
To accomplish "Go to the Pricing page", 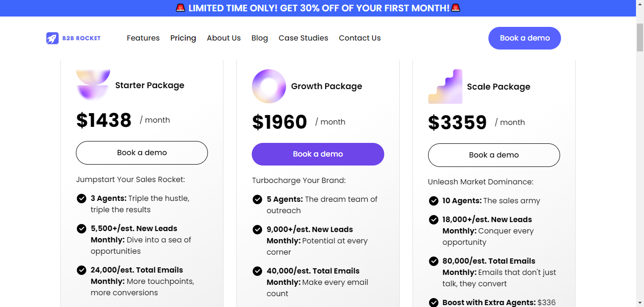I will 183,38.
